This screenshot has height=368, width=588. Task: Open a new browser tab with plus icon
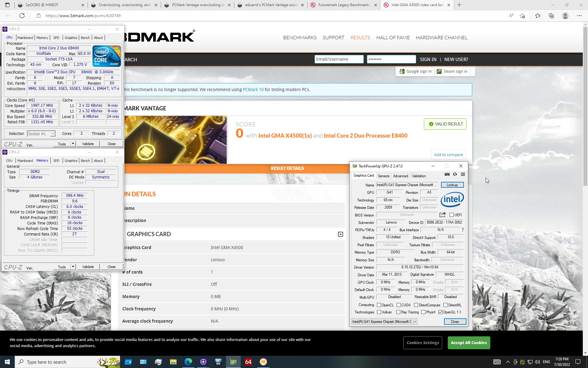click(459, 5)
